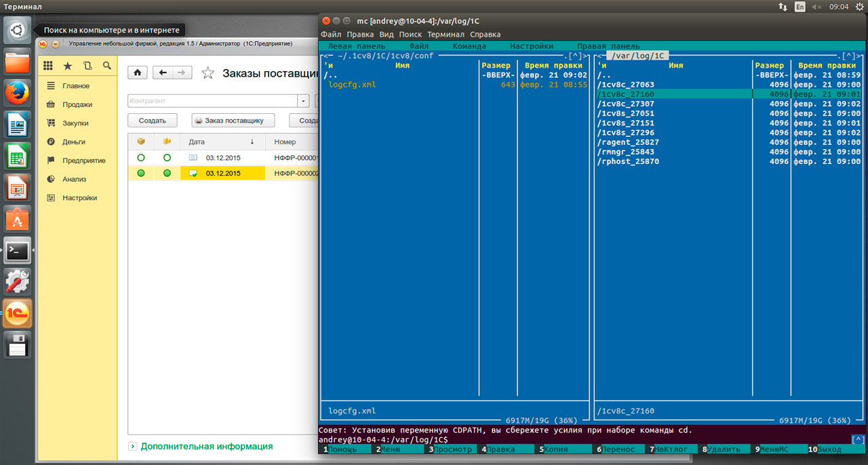This screenshot has height=465, width=868.
Task: Toggle shipment status circle of first order
Action: coord(141,157)
